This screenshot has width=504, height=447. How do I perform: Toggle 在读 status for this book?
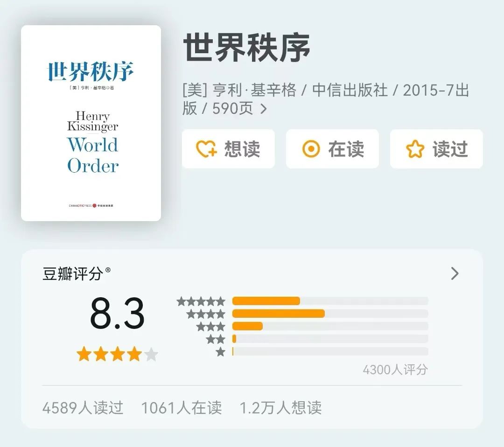(332, 148)
